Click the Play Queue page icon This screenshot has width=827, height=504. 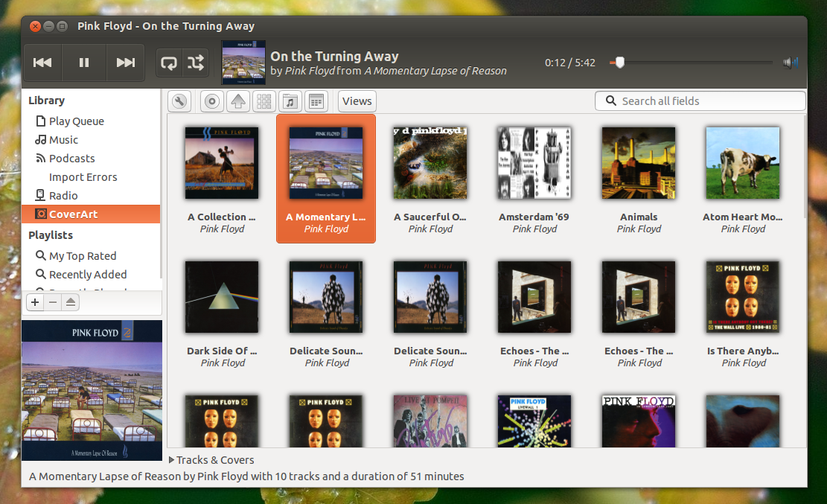[x=41, y=121]
